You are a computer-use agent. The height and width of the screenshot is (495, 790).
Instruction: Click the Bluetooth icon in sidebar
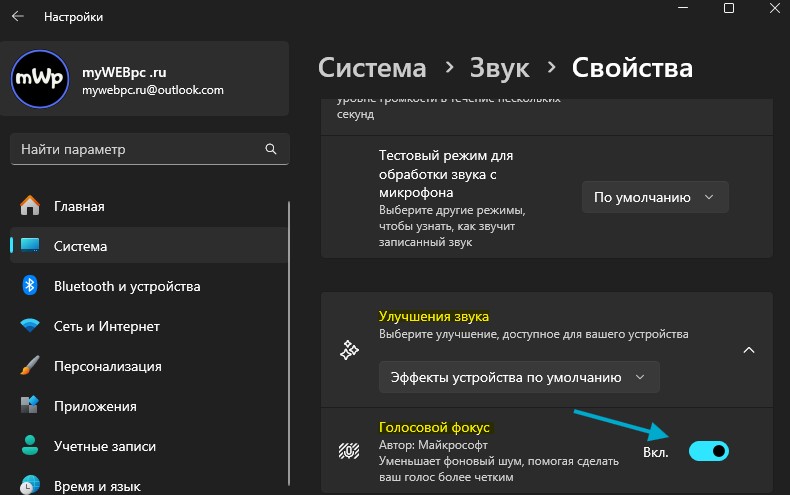tap(30, 287)
